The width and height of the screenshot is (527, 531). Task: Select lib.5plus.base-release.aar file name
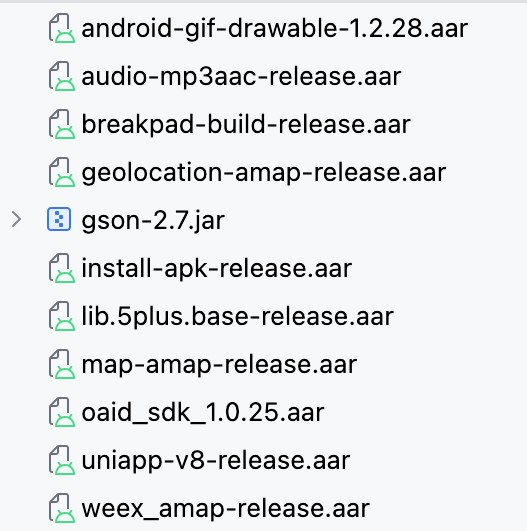[237, 317]
